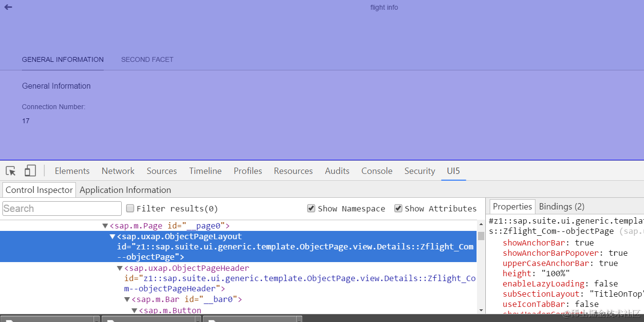This screenshot has height=322, width=644.
Task: Switch to Application Information tab
Action: [126, 190]
